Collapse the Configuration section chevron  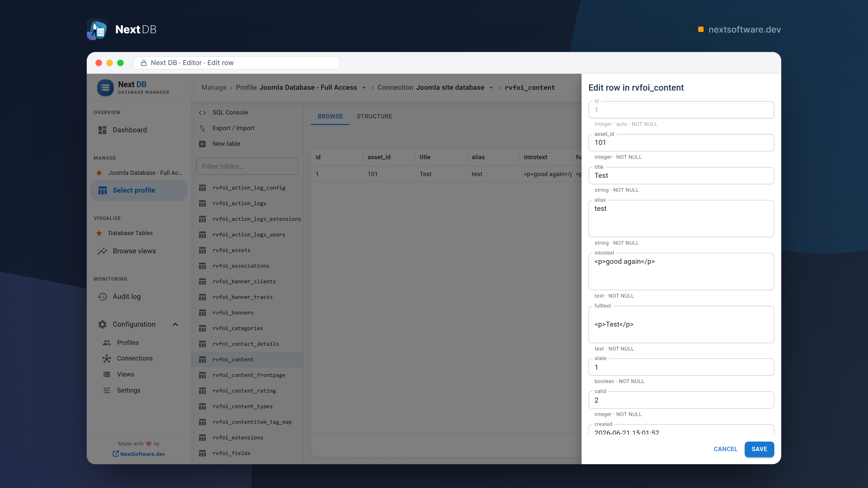click(175, 324)
